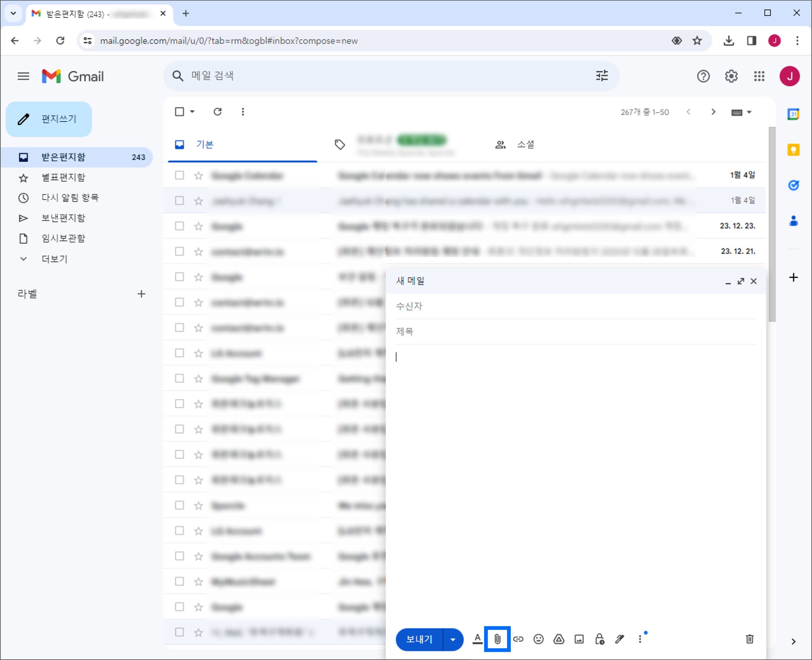Viewport: 812px width, 660px height.
Task: Insert files using the Google Drive icon
Action: pos(558,639)
